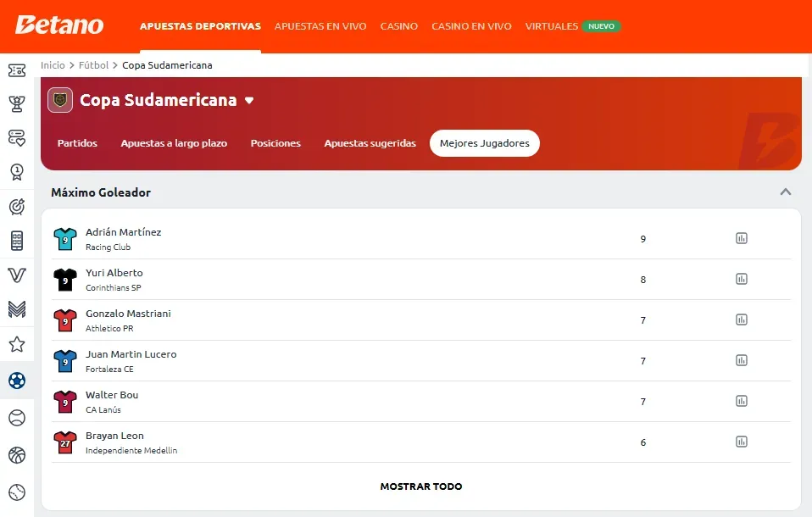Image resolution: width=812 pixels, height=517 pixels.
Task: Open the target dart sidebar icon
Action: click(x=17, y=207)
